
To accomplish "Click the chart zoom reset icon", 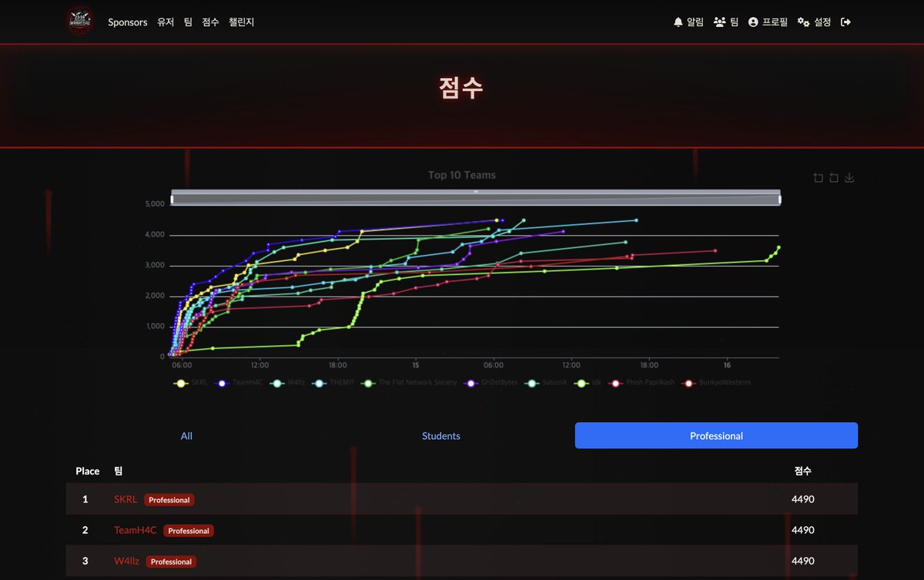I will click(834, 178).
